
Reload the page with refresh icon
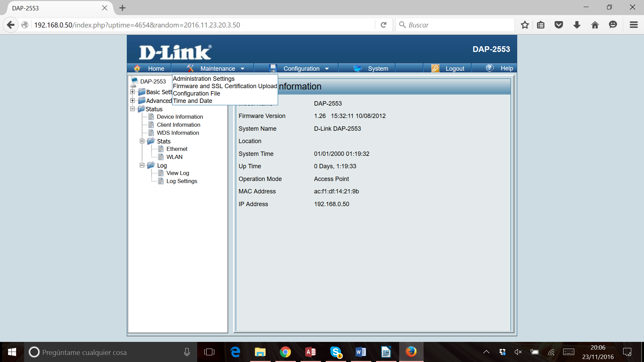pyautogui.click(x=384, y=25)
